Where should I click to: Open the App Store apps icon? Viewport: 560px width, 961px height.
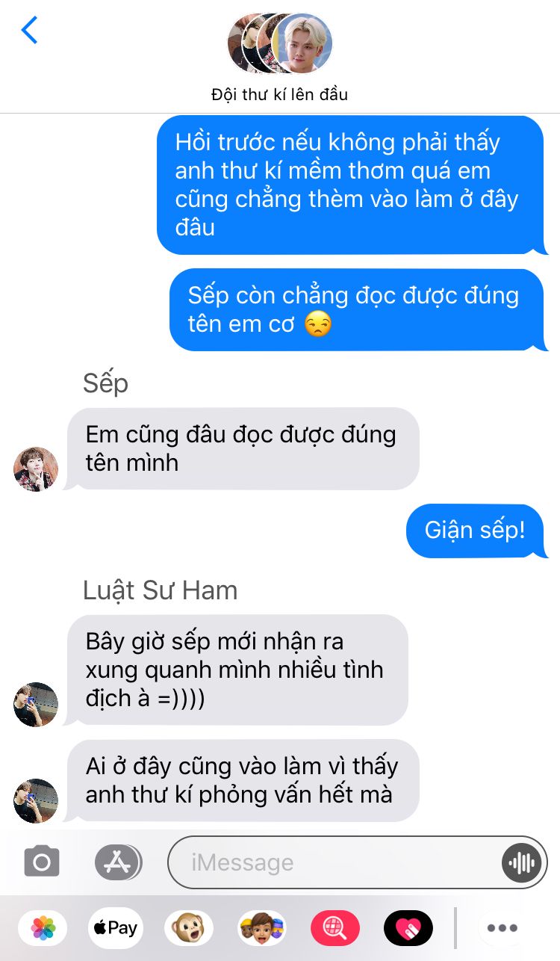(118, 862)
